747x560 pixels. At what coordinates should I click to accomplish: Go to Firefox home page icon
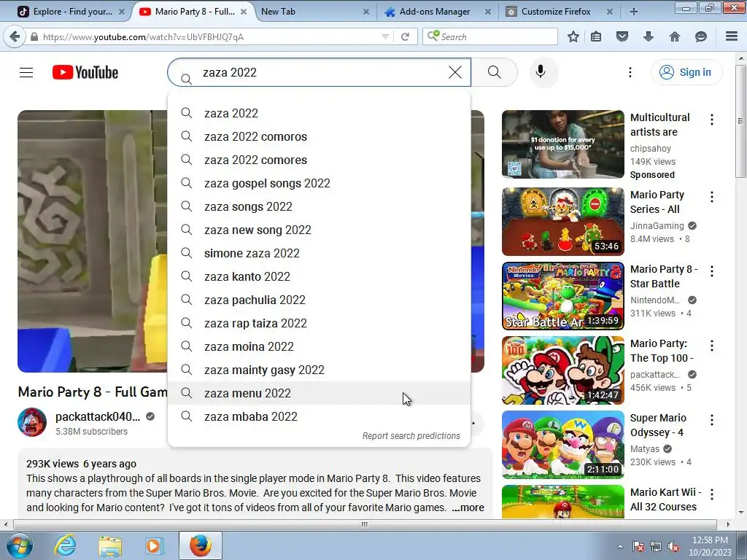675,36
